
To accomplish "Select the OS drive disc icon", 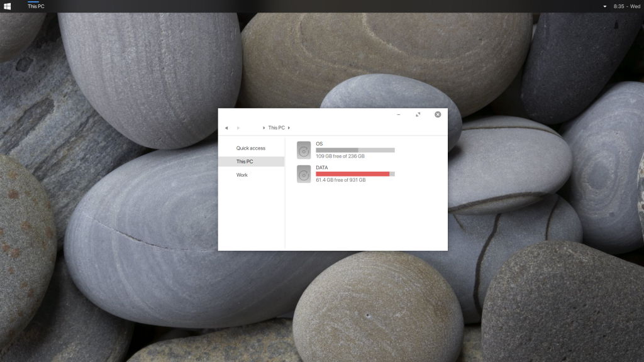I will pyautogui.click(x=303, y=150).
